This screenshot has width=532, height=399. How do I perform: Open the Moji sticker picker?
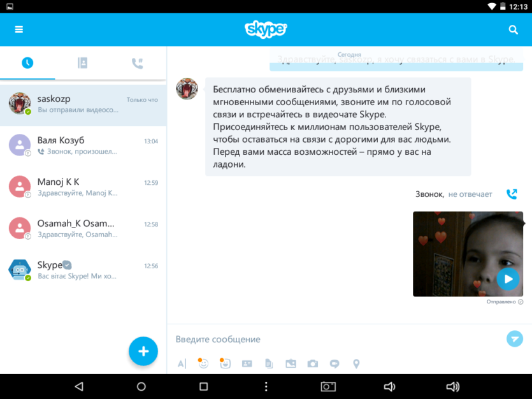pyautogui.click(x=225, y=363)
